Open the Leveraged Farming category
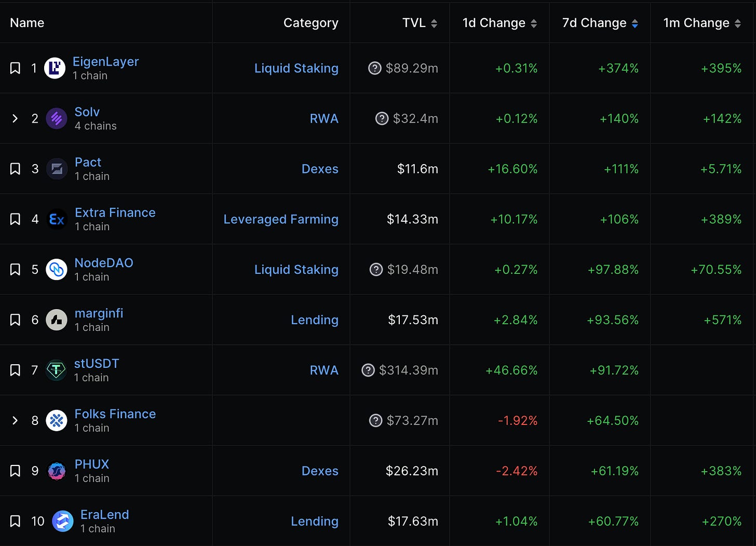Image resolution: width=756 pixels, height=546 pixels. pos(281,220)
